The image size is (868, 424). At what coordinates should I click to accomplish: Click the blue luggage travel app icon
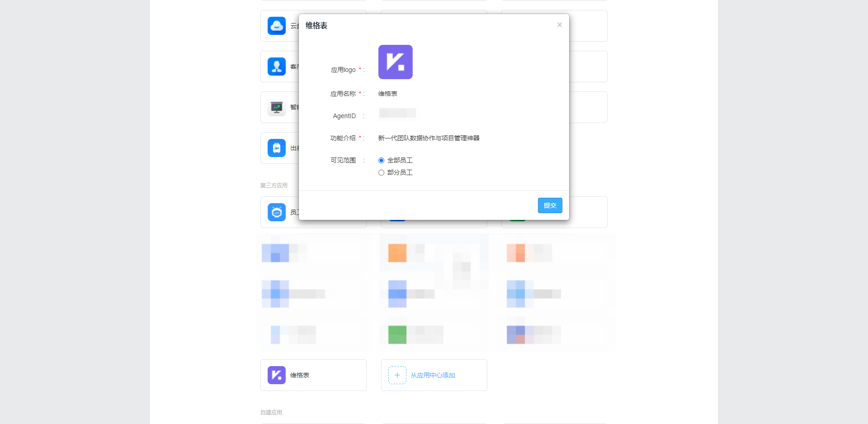coord(276,148)
